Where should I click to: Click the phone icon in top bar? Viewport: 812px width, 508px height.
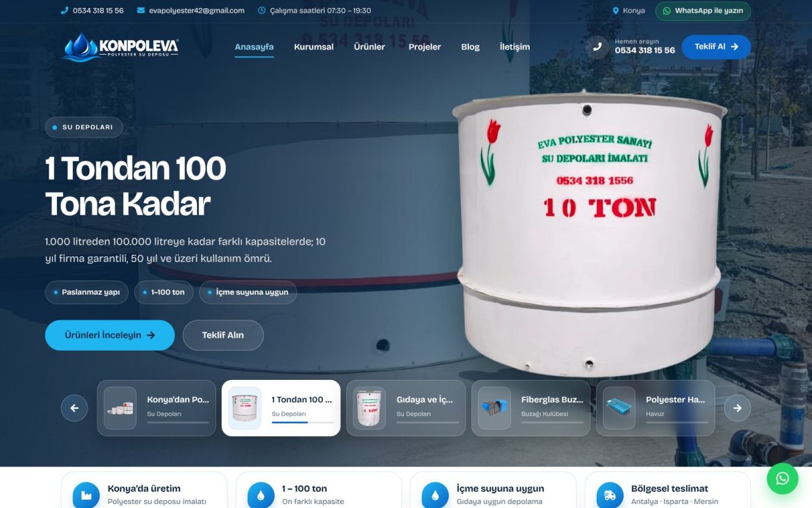64,11
